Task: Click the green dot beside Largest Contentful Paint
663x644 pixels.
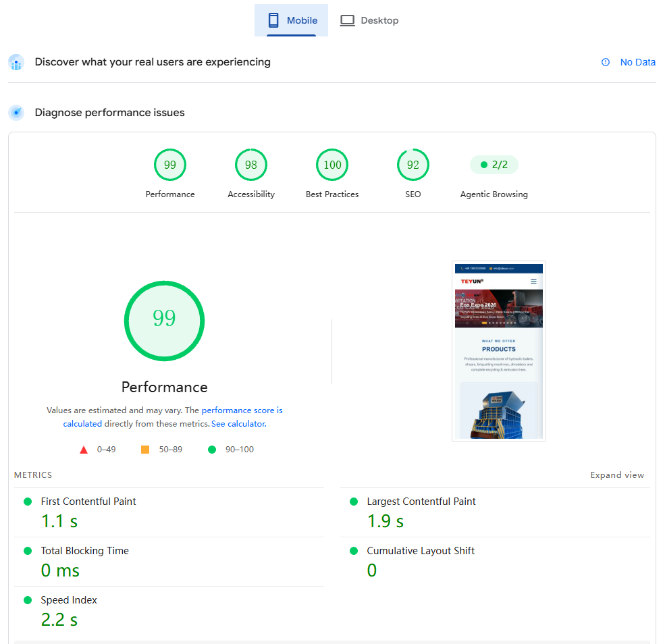Action: tap(354, 502)
